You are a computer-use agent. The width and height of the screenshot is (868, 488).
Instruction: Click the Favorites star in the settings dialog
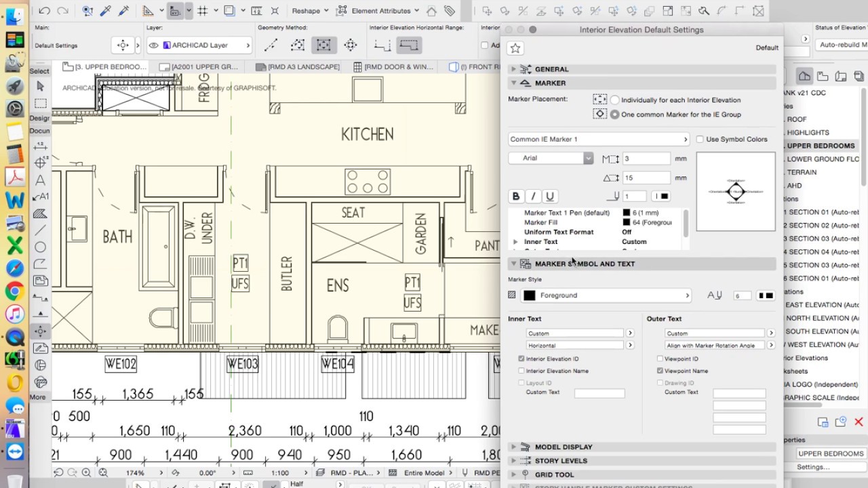coord(515,48)
